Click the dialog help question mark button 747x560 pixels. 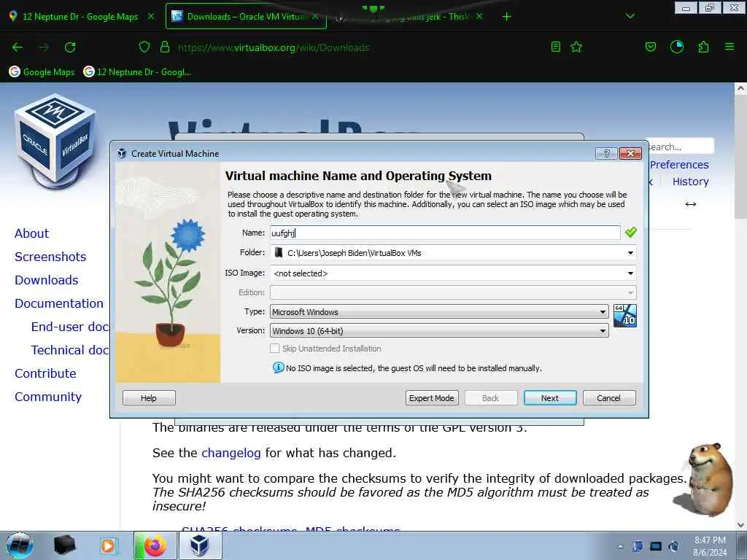606,153
